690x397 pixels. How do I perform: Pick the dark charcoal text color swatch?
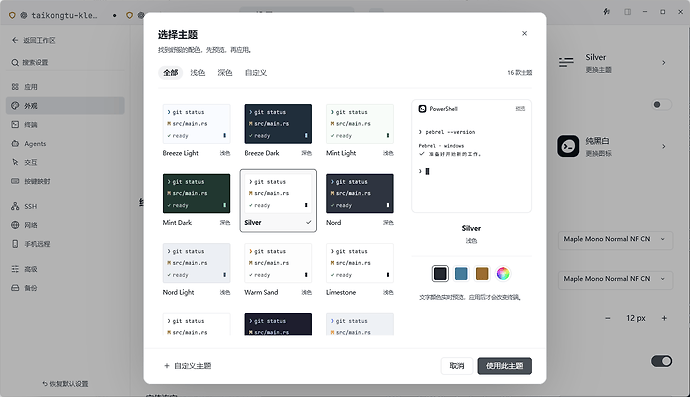tap(440, 274)
